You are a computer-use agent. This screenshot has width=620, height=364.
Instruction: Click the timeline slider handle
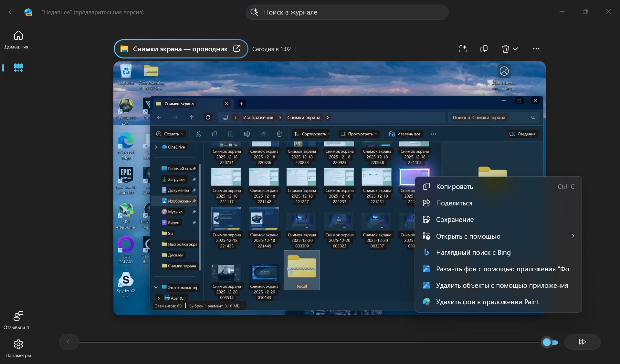[x=547, y=342]
